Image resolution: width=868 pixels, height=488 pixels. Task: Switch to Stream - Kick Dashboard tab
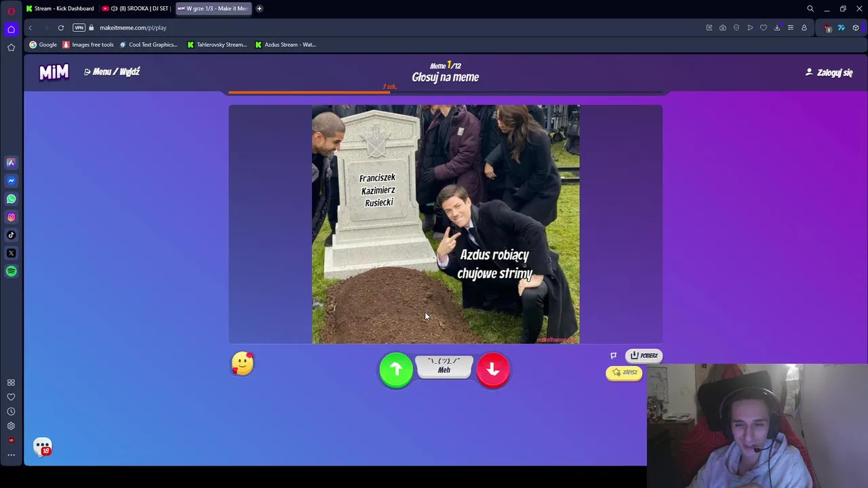pyautogui.click(x=60, y=8)
